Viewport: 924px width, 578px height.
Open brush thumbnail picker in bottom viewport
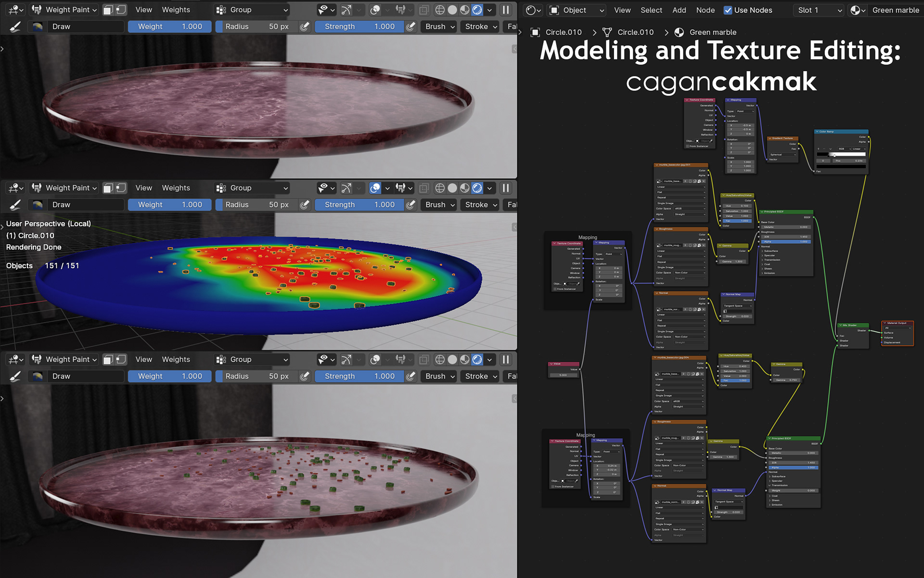coord(38,376)
